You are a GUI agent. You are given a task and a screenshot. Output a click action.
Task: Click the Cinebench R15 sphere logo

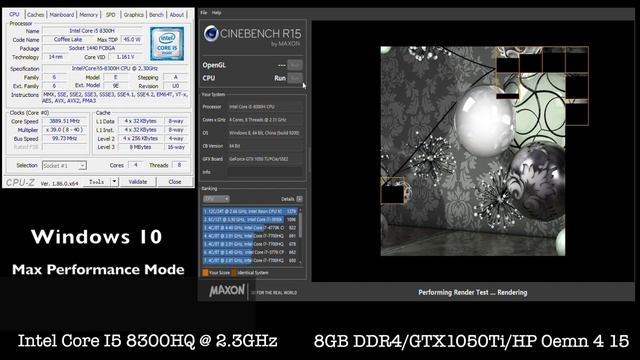211,33
